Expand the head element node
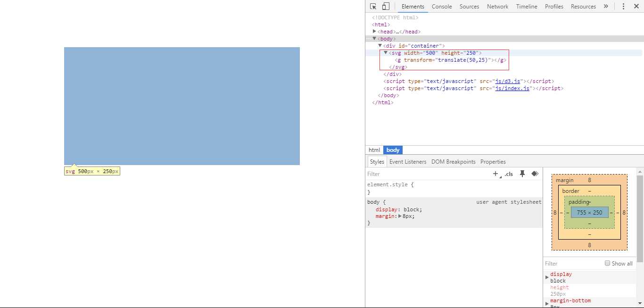644x308 pixels. tap(374, 32)
